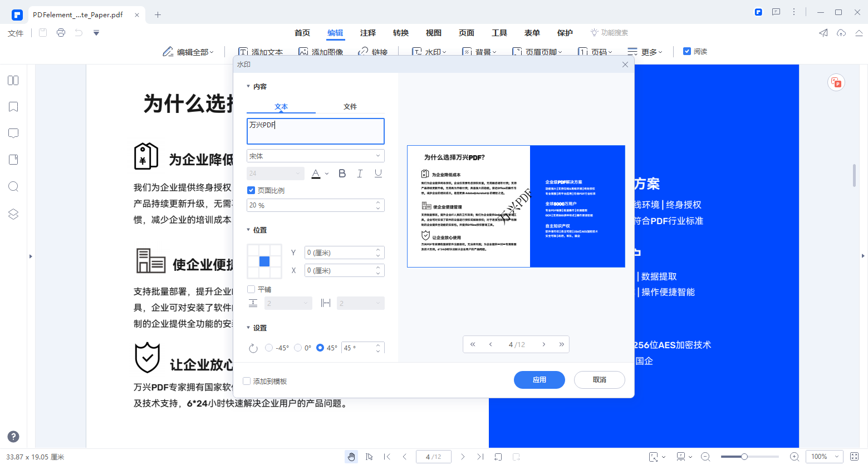Screen dimensions: 868x465
Task: Open the 转换 ribbon tab
Action: tap(400, 33)
